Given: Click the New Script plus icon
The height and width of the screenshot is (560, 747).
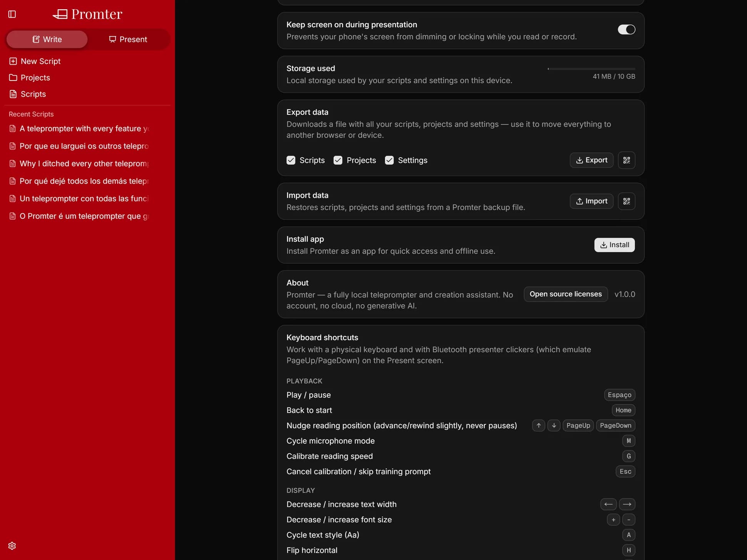Looking at the screenshot, I should 13,61.
